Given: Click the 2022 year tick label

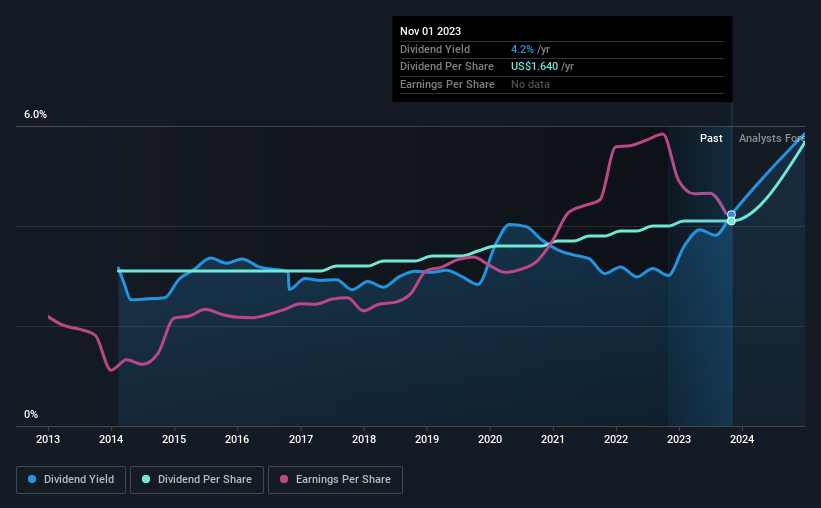Looking at the screenshot, I should [616, 439].
